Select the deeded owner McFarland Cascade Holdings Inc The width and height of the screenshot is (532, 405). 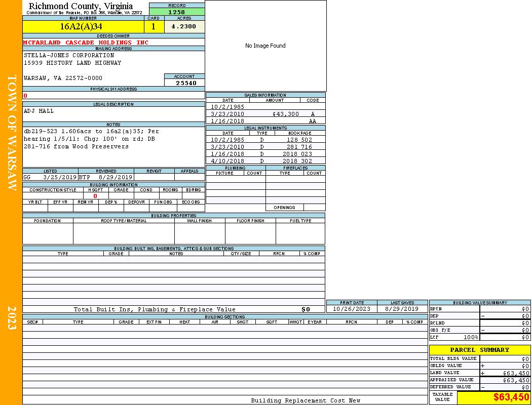[86, 43]
